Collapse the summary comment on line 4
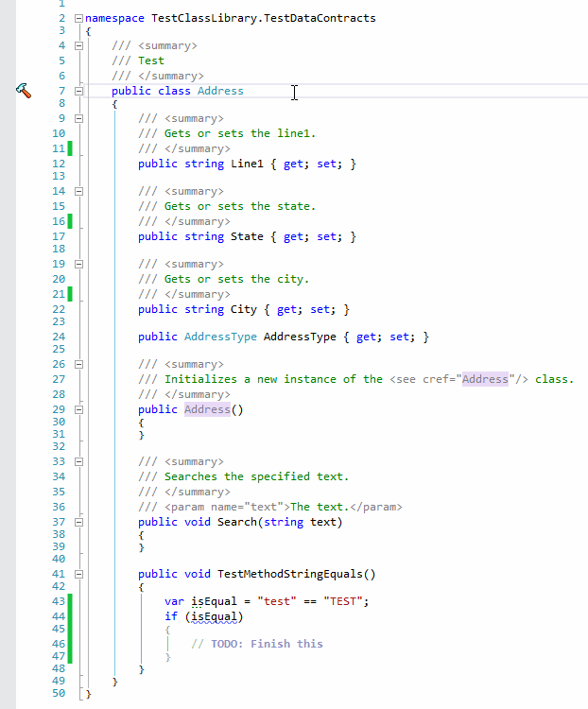Viewport: 588px width, 709px height. tap(78, 45)
